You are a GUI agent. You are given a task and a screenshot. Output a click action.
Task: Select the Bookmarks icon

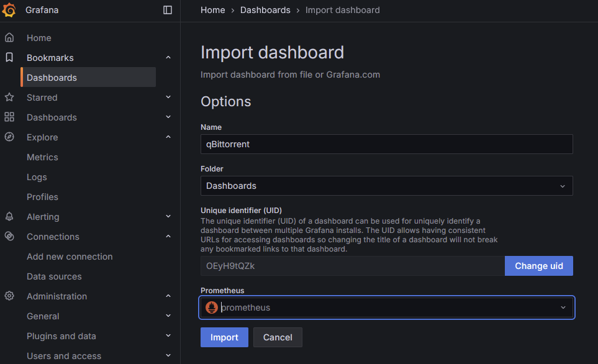click(x=9, y=57)
